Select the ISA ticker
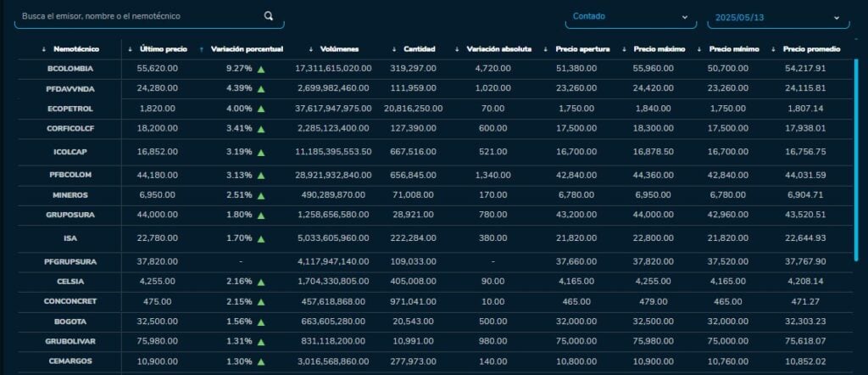This screenshot has width=868, height=375. click(70, 238)
